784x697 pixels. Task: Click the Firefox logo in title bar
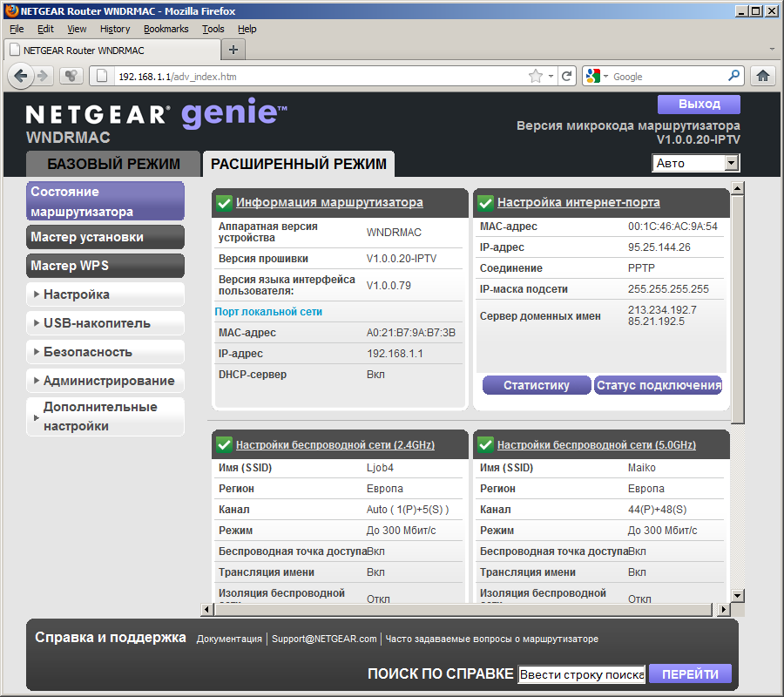12,10
